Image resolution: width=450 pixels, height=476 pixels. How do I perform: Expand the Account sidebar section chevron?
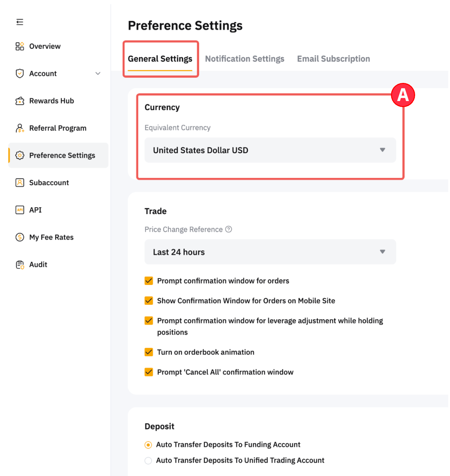point(98,74)
